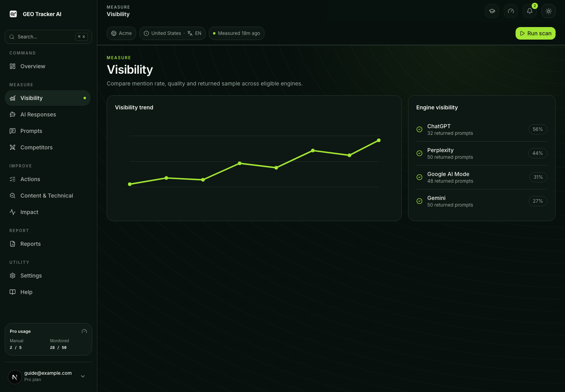Click the search magnifier icon
This screenshot has width=565, height=392.
[x=12, y=37]
